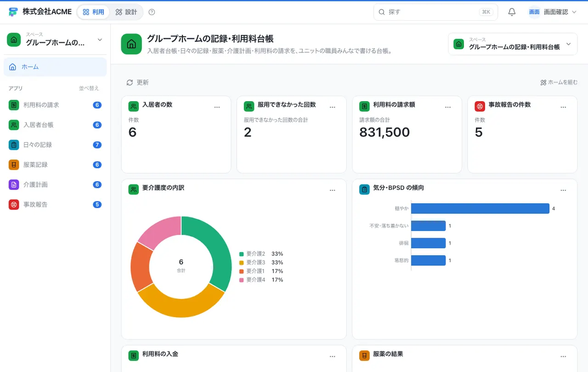The image size is (588, 372).
Task: Click the 服用できなかった回数 card icon
Action: tap(249, 106)
